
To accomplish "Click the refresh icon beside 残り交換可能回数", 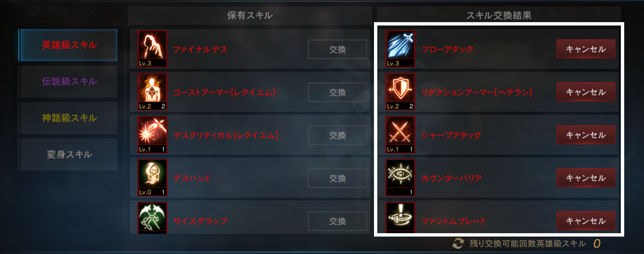I will point(458,244).
